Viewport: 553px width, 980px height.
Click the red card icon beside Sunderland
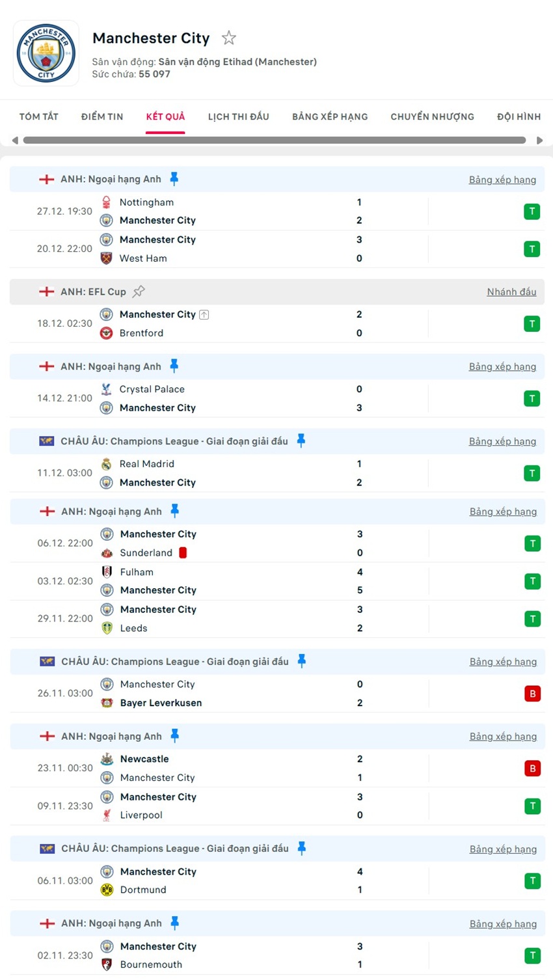tap(183, 552)
